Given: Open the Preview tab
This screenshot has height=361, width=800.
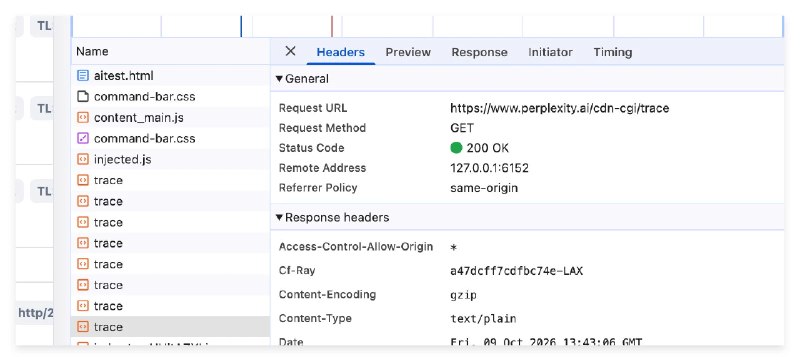Looking at the screenshot, I should click(408, 52).
